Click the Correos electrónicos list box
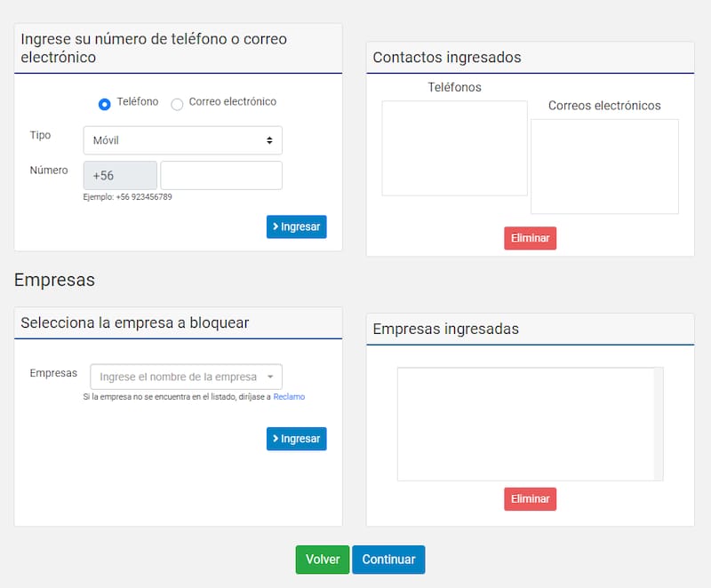 [x=604, y=164]
